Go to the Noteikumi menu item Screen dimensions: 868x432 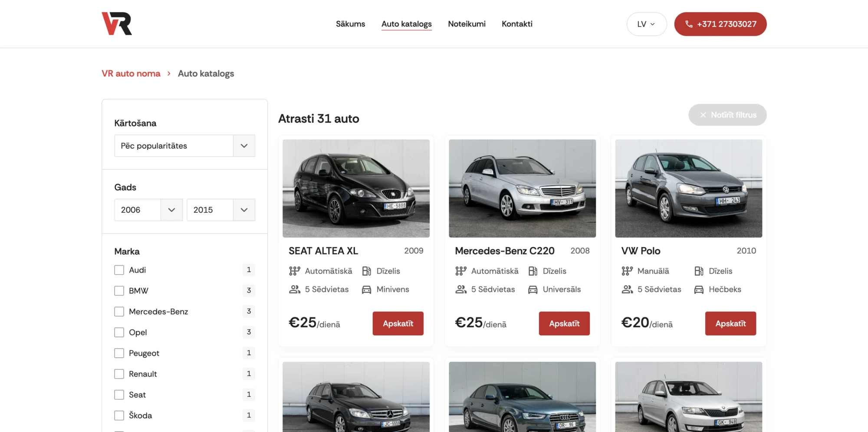[x=467, y=24]
